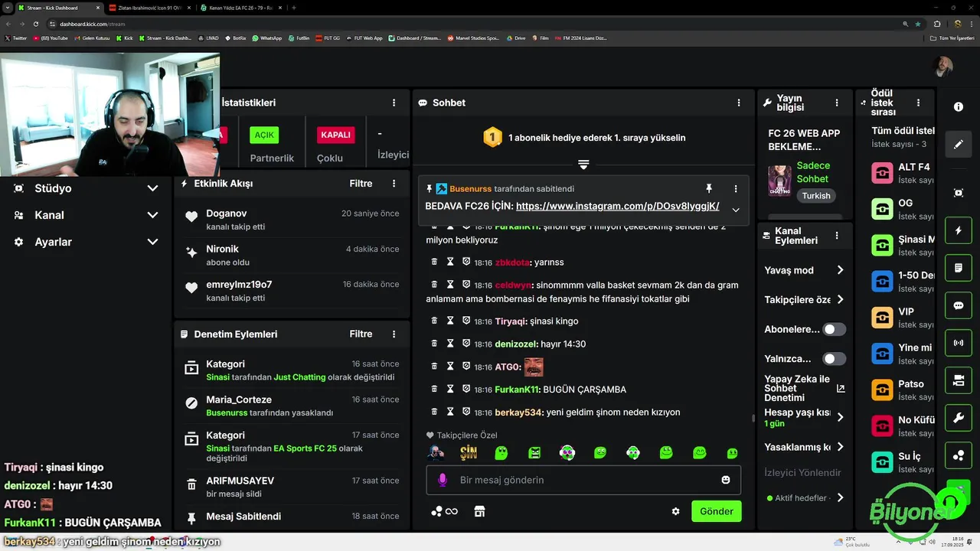Click the Turkish language tag
The height and width of the screenshot is (551, 980).
click(x=816, y=196)
